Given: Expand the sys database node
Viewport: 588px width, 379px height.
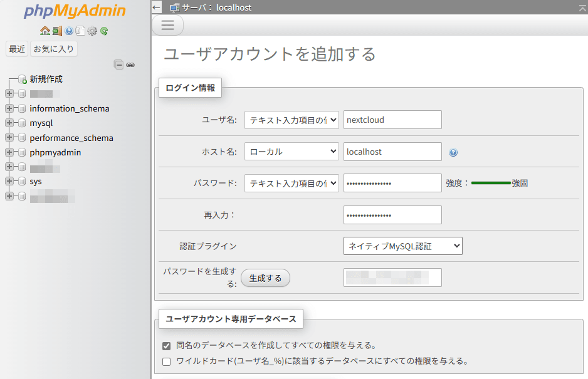Looking at the screenshot, I should pyautogui.click(x=9, y=182).
